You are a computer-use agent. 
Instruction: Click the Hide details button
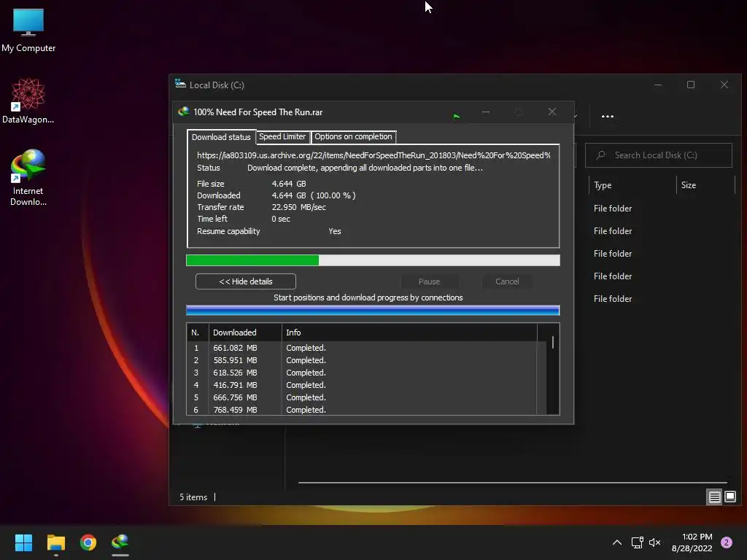pos(245,281)
